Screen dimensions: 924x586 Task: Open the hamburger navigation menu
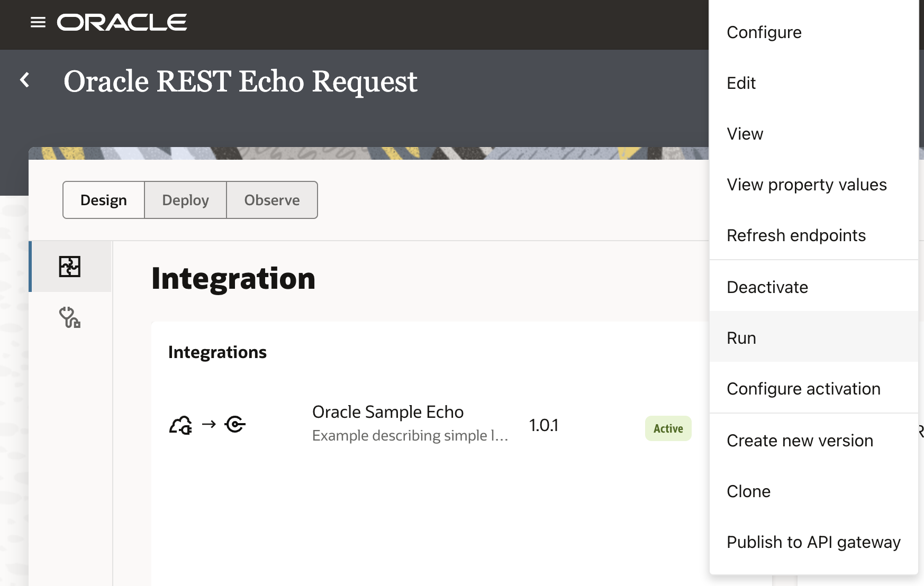pos(38,22)
